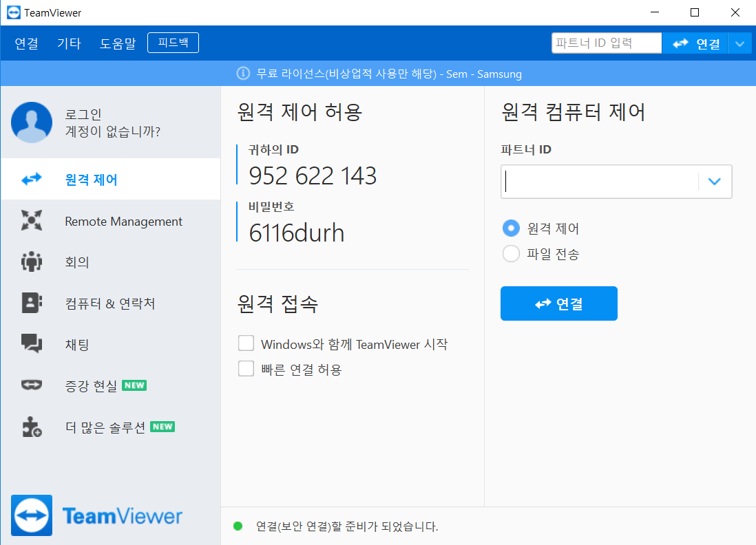Click the 피드백 button

click(173, 43)
